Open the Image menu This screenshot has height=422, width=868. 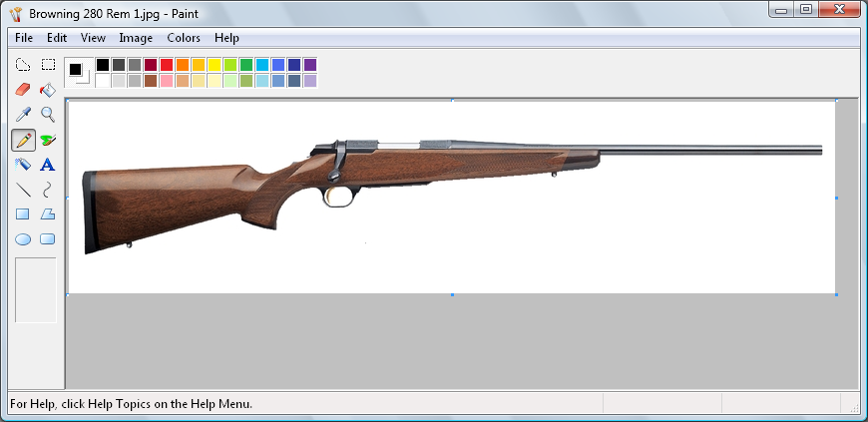(x=136, y=38)
